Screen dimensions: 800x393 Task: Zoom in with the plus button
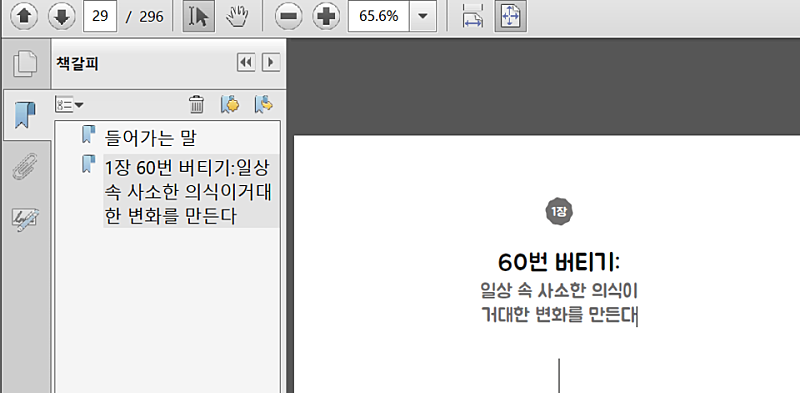pyautogui.click(x=326, y=17)
